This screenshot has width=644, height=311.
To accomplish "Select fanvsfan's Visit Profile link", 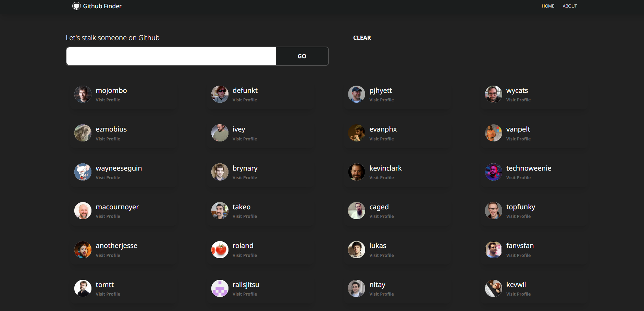I will [x=518, y=256].
